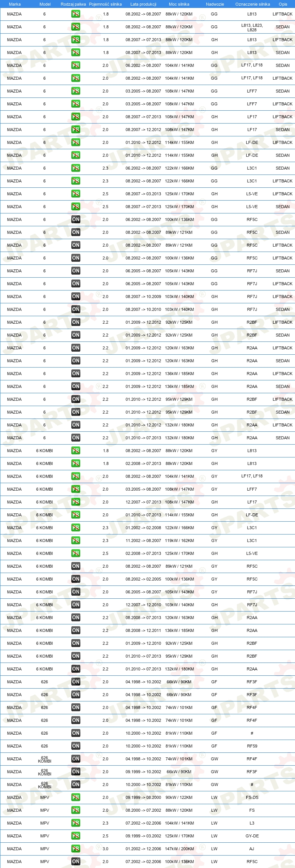Select the '90kW / 122KM' power cell
This screenshot has height=868, width=295.
pyautogui.click(x=179, y=797)
